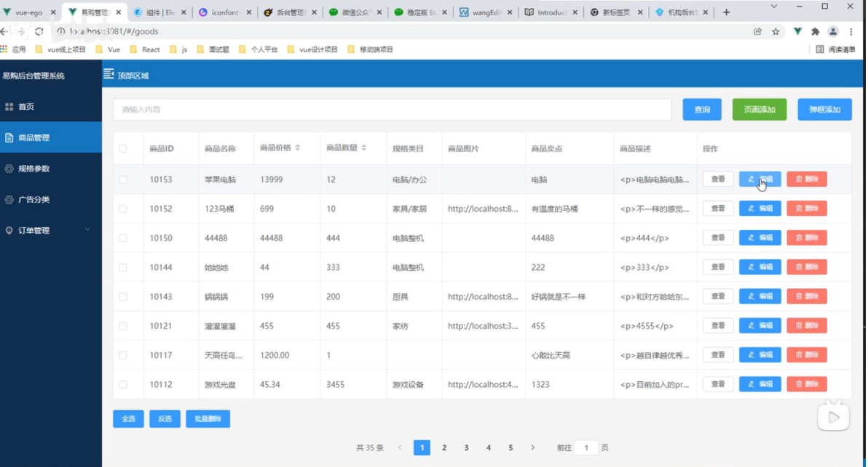Screen dimensions: 868x467
Task: Click the browser address bar URL
Action: 114,31
